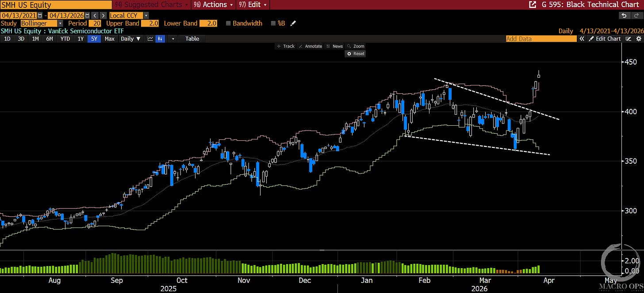The width and height of the screenshot is (644, 293).
Task: Enable the %B checkbox
Action: click(273, 23)
